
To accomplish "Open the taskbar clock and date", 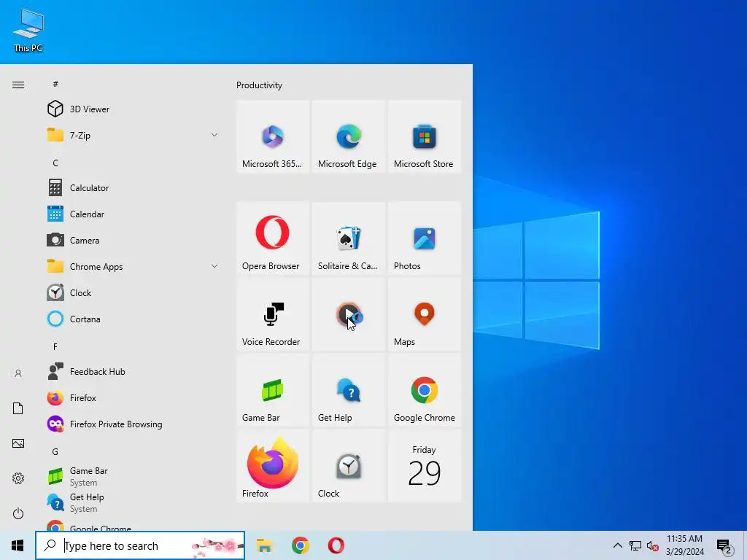I will 684,545.
